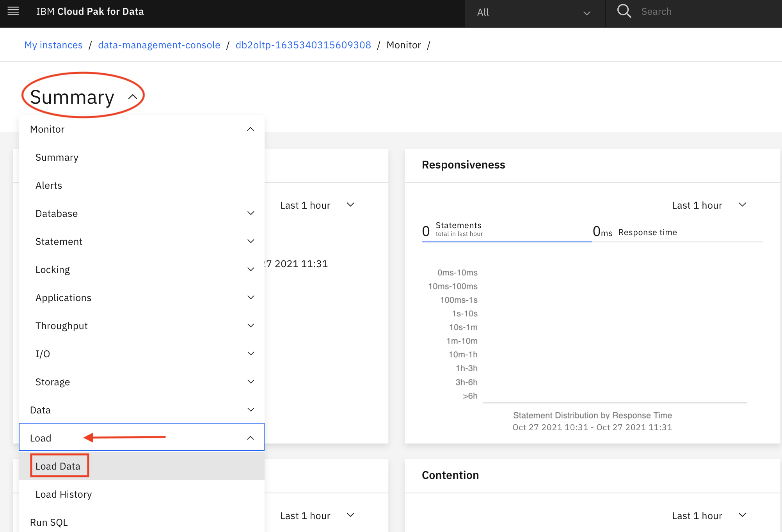Image resolution: width=782 pixels, height=532 pixels.
Task: Expand the Throughput submenu
Action: click(251, 325)
